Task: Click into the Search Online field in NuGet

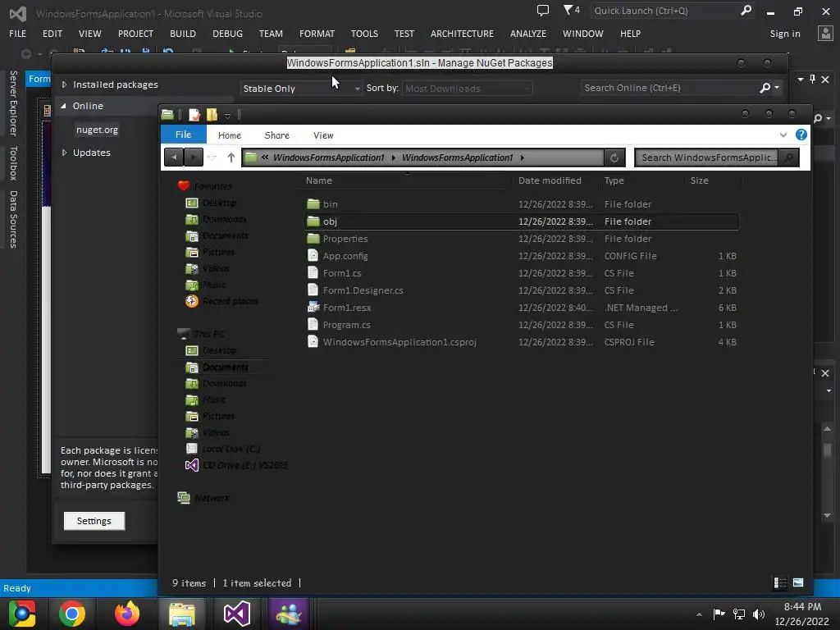Action: (x=669, y=88)
